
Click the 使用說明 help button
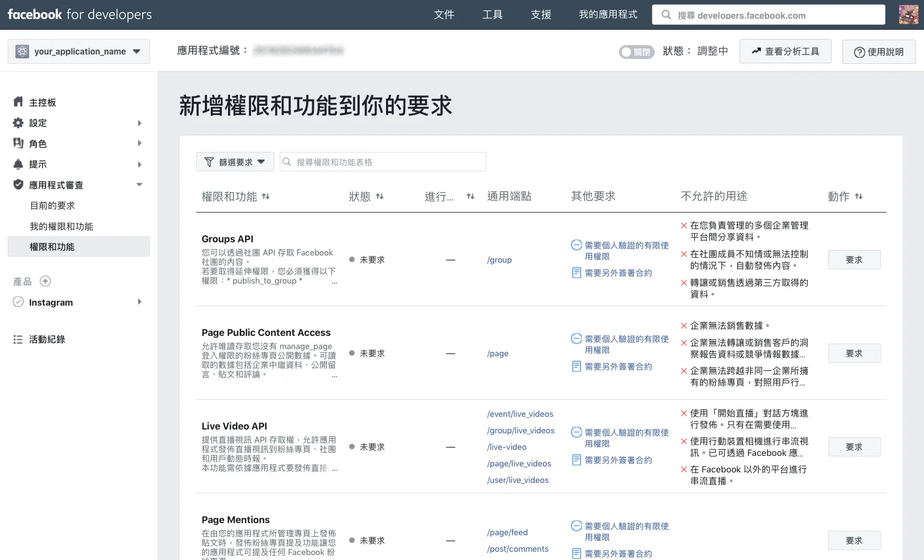click(879, 52)
